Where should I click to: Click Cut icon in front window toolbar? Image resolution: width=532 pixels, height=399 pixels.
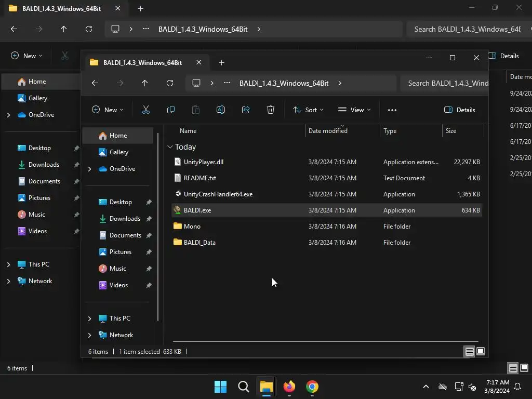[x=146, y=110]
